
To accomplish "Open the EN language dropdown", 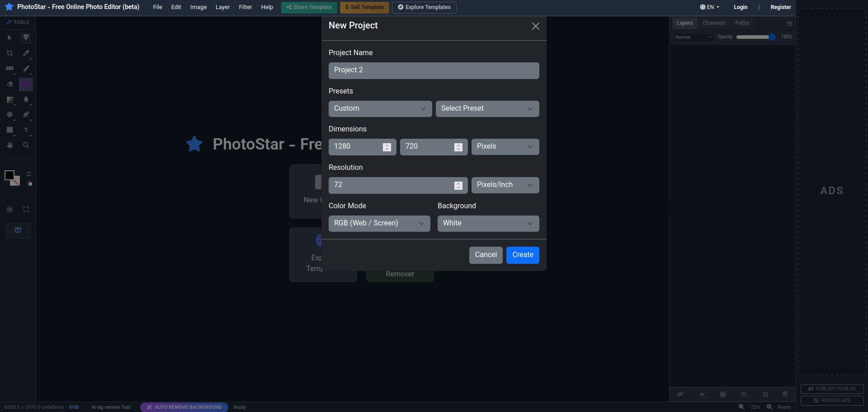I will tap(709, 7).
